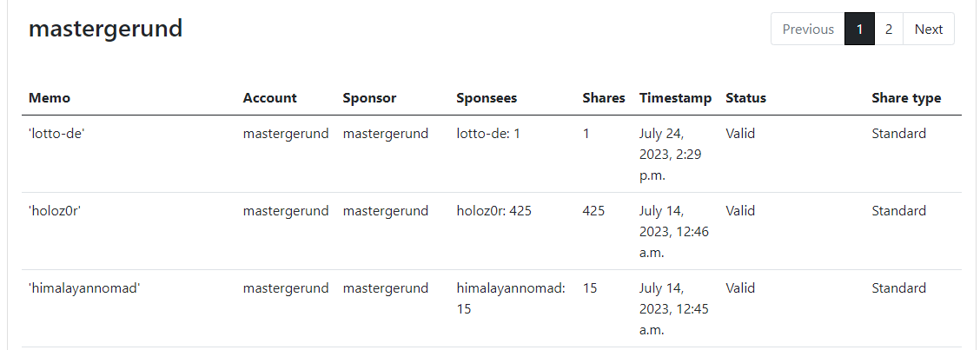
Task: Click the Sponsees column header
Action: coord(487,98)
